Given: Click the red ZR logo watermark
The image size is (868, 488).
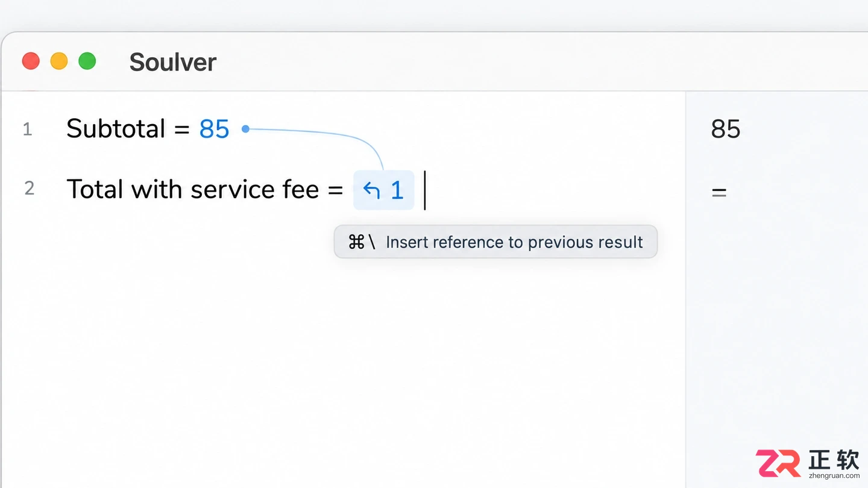Looking at the screenshot, I should coord(778,463).
